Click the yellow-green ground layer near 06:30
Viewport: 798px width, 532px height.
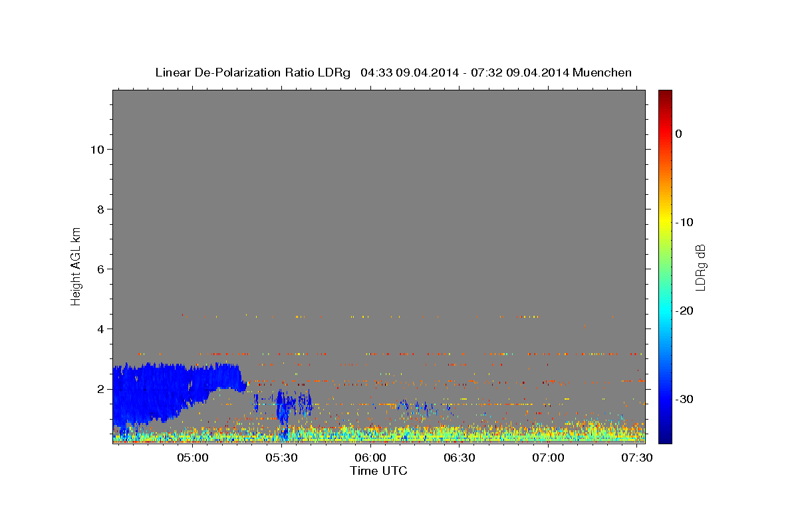pyautogui.click(x=459, y=434)
